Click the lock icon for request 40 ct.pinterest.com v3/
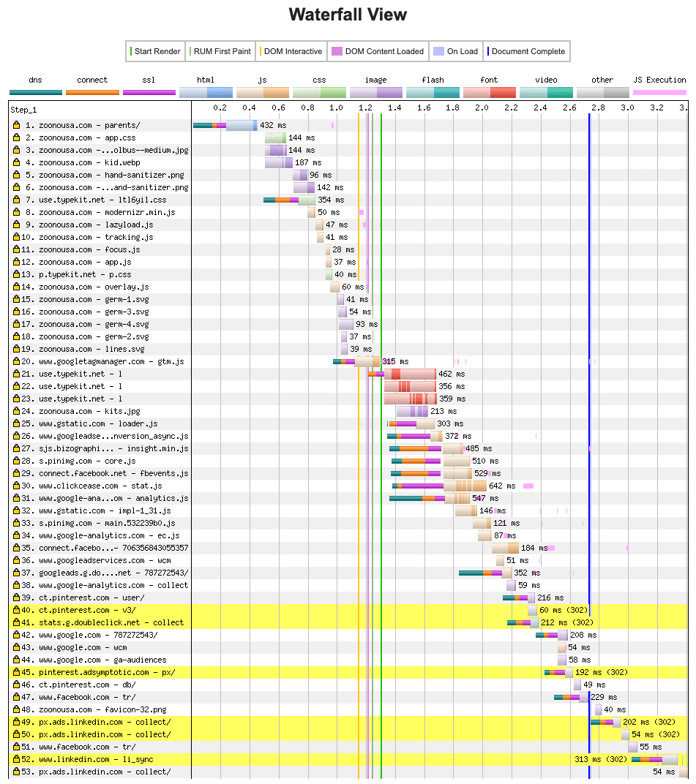 coord(17,610)
